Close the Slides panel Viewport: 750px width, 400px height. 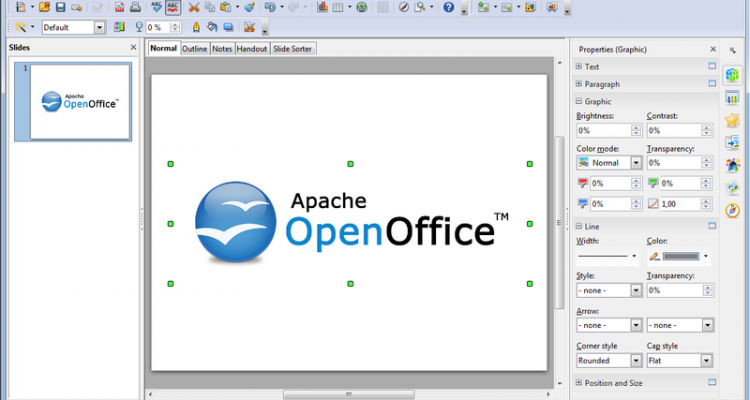(x=133, y=47)
